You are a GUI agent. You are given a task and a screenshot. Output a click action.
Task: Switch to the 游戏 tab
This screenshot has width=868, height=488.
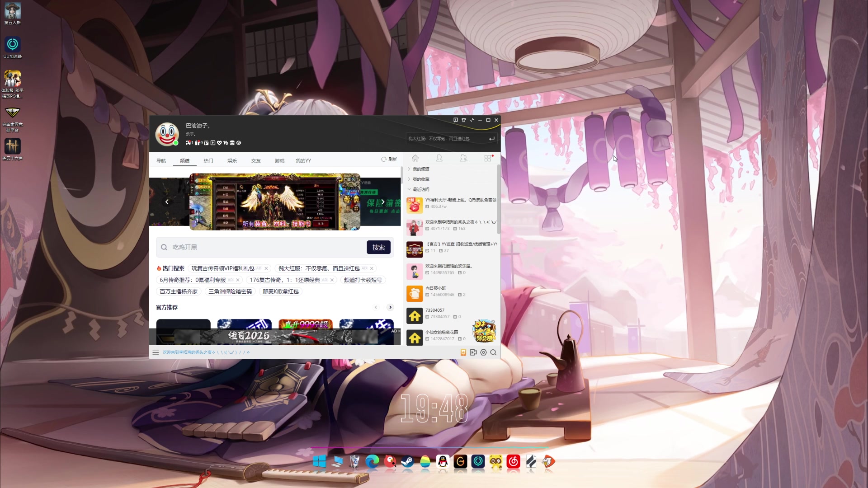tap(279, 160)
